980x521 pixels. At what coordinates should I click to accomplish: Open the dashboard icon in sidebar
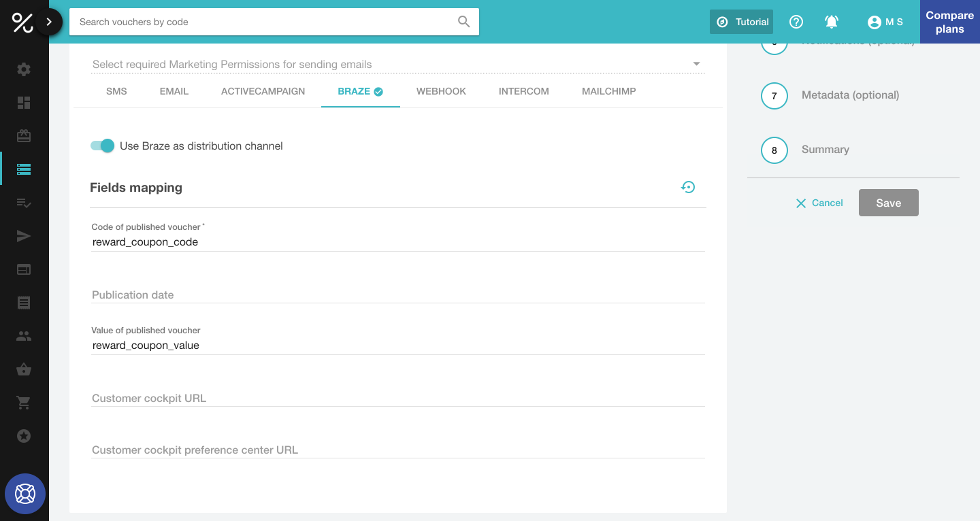[x=24, y=103]
